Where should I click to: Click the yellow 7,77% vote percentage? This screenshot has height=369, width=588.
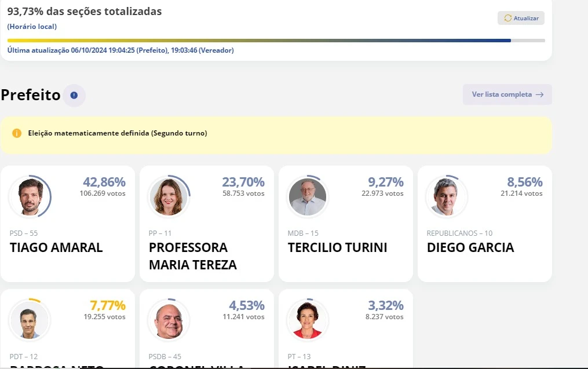(107, 305)
